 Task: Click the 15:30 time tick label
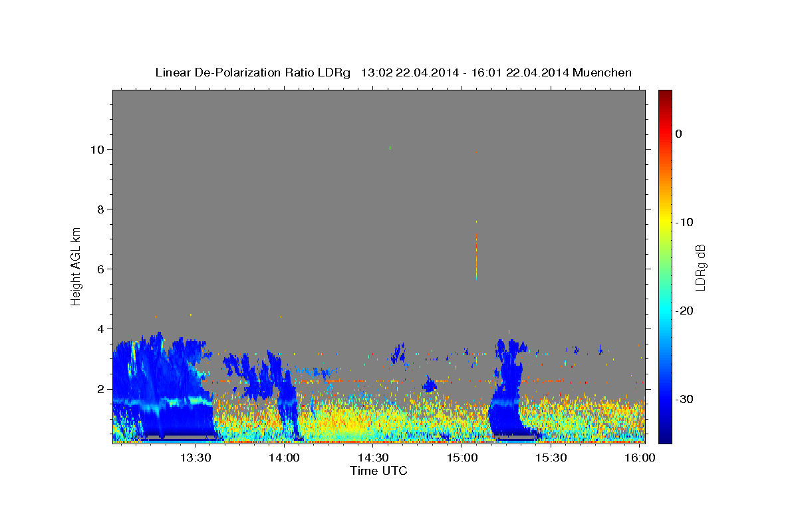click(x=551, y=458)
